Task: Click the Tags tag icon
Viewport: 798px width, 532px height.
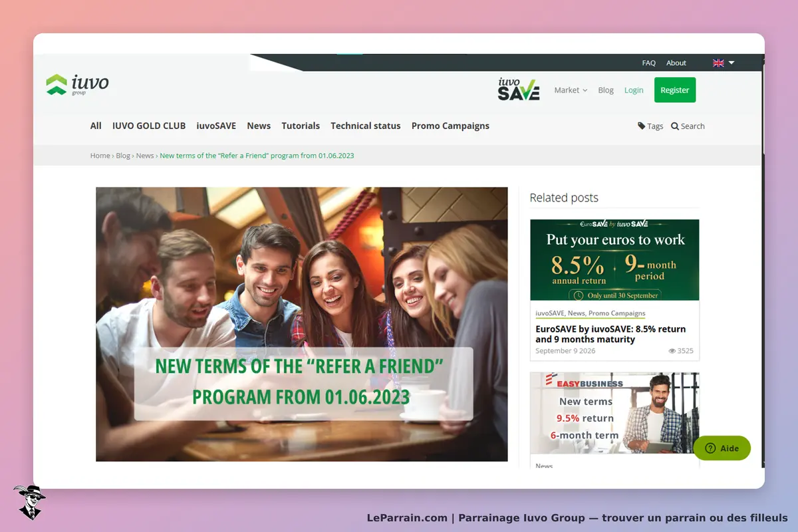Action: click(x=641, y=126)
